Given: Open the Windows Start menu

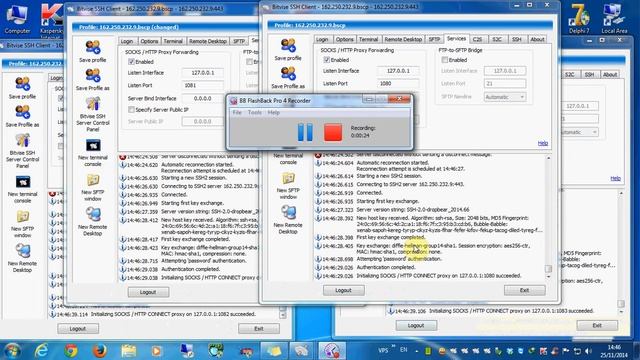Looking at the screenshot, I should [12, 351].
